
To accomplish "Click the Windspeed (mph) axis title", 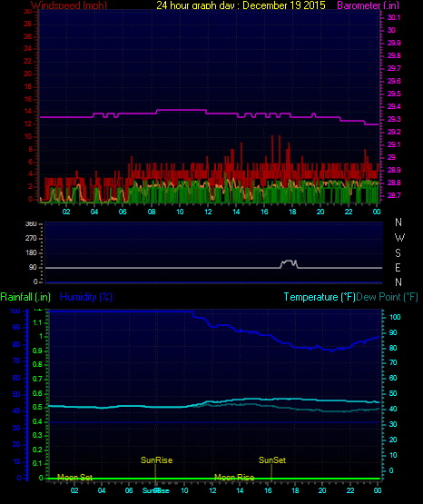I will coord(69,5).
